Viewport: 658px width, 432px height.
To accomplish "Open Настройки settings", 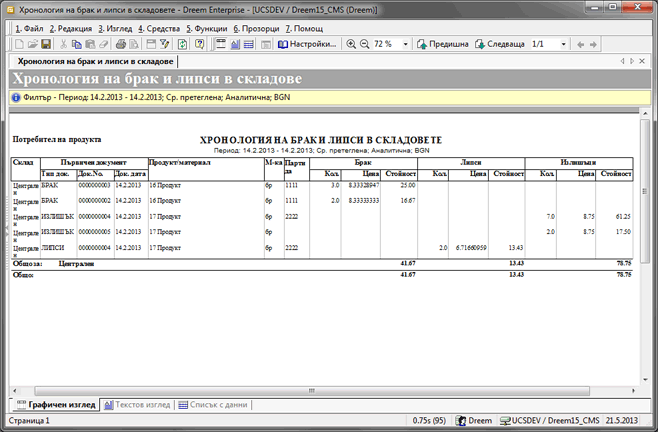I will tap(307, 44).
